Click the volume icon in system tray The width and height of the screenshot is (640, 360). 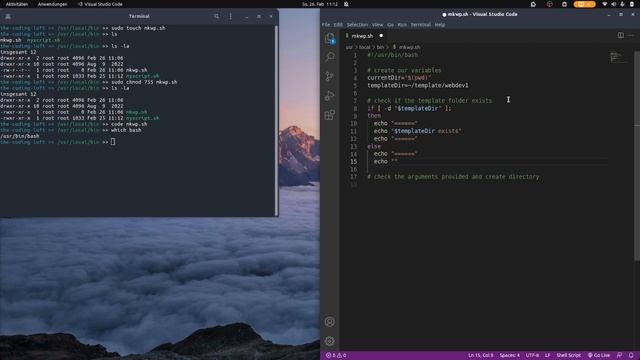point(613,4)
